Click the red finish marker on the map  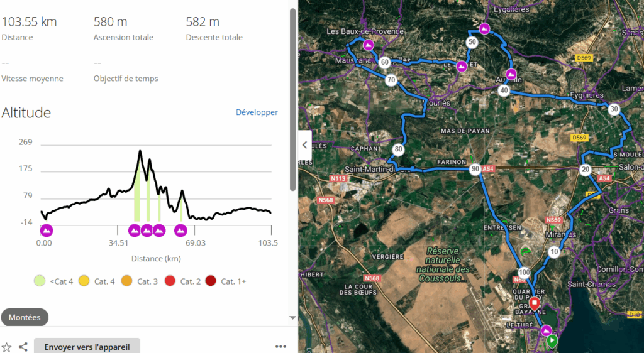[535, 304]
